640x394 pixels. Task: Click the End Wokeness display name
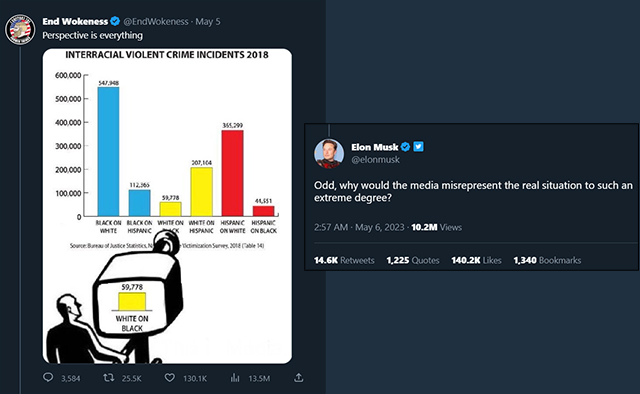tap(75, 21)
